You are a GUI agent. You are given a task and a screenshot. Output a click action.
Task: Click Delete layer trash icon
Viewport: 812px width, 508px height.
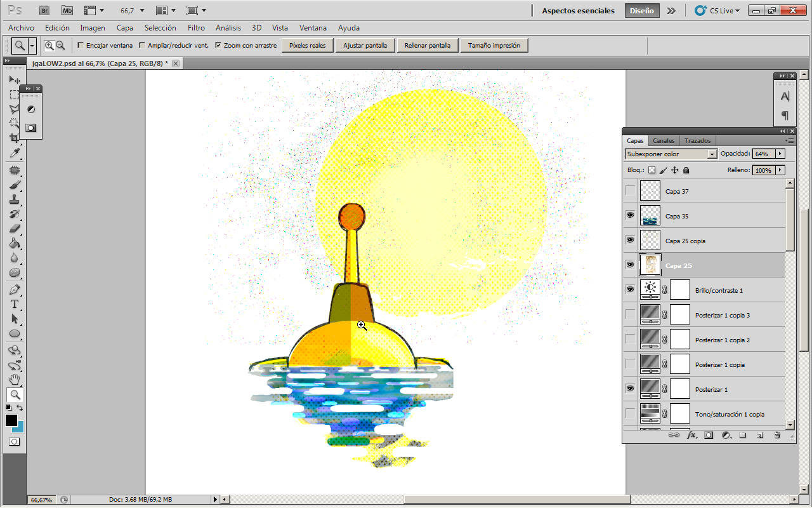pos(777,436)
